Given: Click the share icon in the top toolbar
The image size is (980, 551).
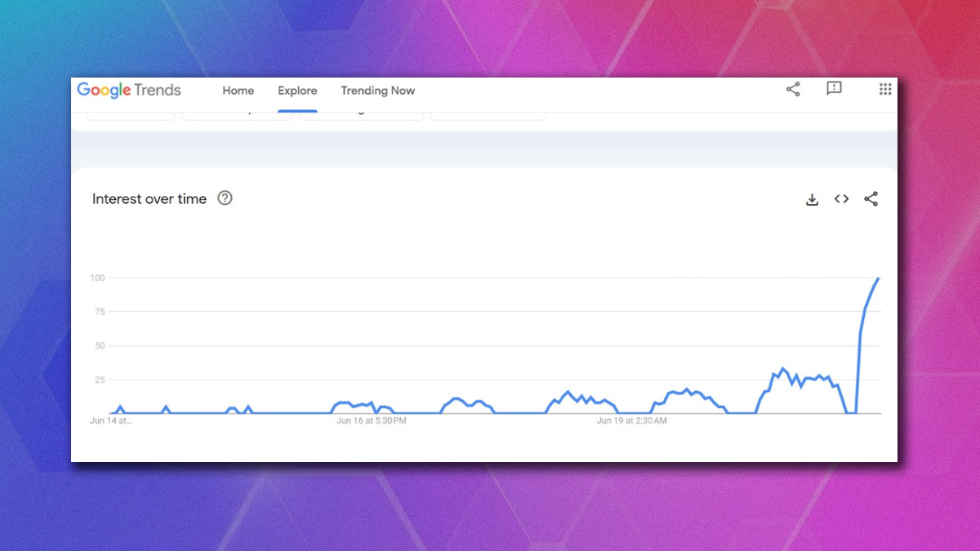Looking at the screenshot, I should 792,90.
